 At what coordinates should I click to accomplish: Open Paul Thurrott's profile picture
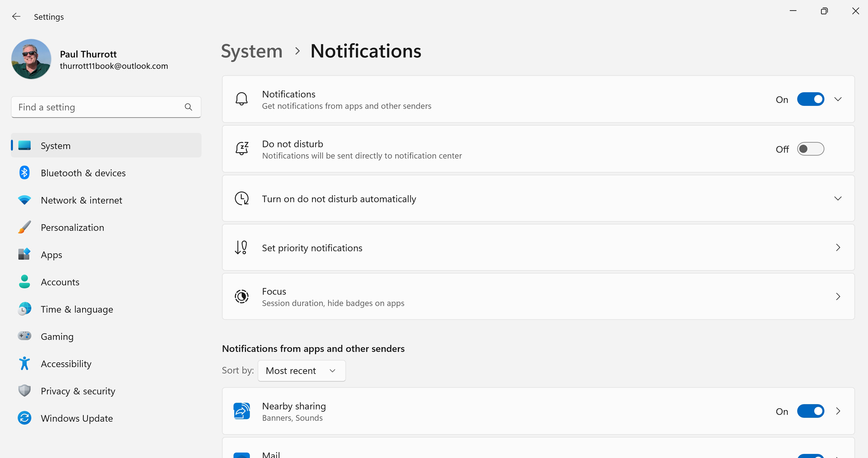point(31,59)
